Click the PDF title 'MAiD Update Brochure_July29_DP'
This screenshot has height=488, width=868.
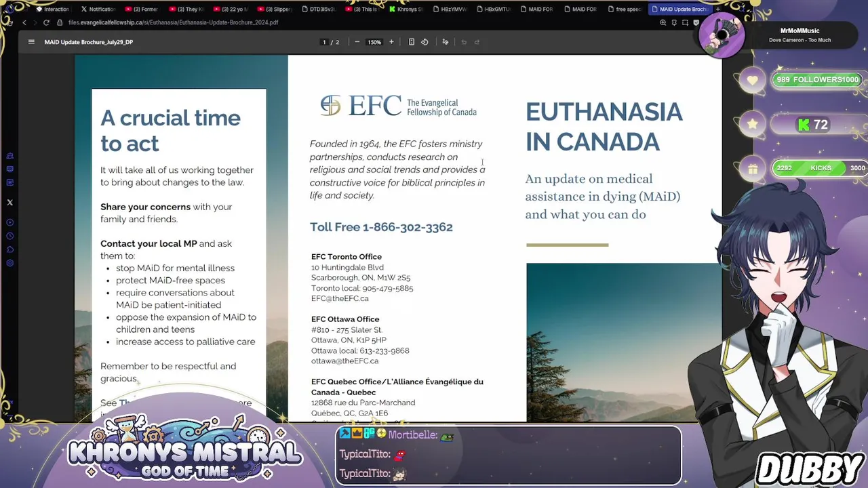click(x=89, y=42)
